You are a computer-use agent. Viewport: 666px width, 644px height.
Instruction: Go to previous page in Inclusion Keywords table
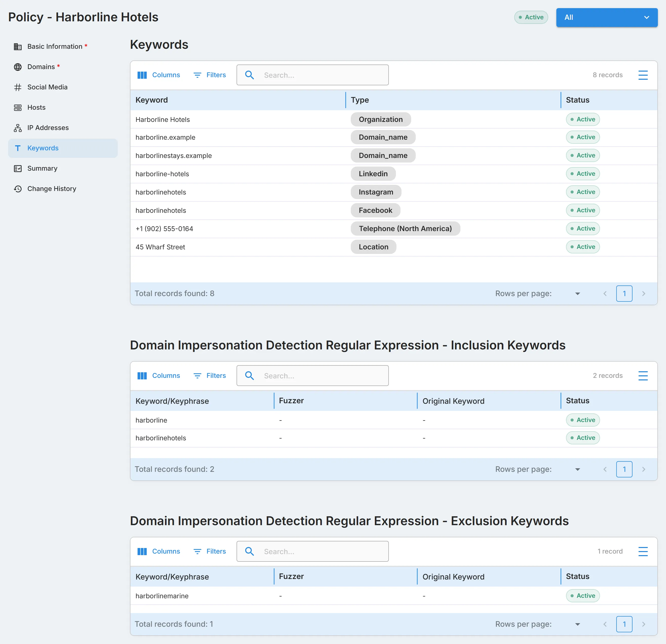click(605, 469)
